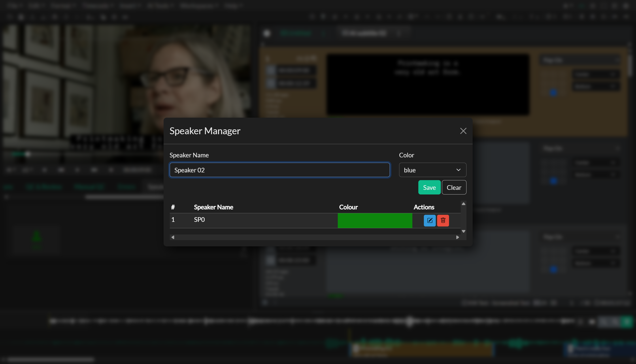Click the left scroll arrow below the table
Viewport: 636px width, 364px height.
pyautogui.click(x=172, y=237)
